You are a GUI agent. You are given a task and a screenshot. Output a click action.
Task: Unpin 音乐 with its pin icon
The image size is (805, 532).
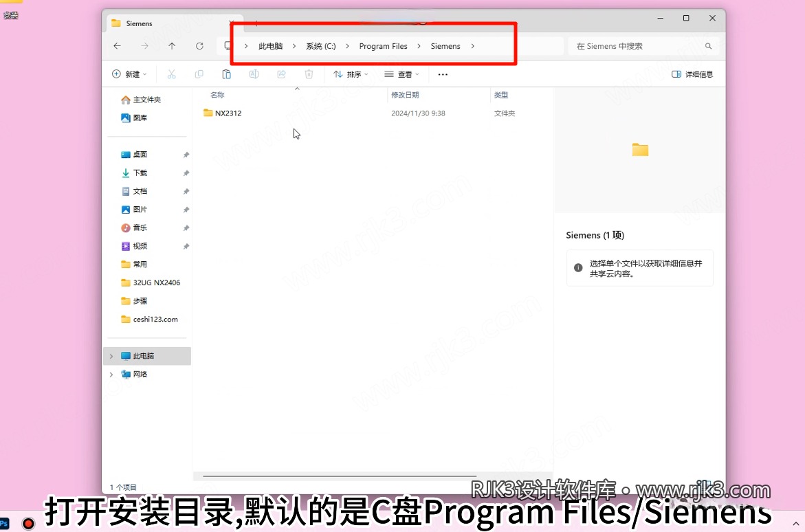186,228
